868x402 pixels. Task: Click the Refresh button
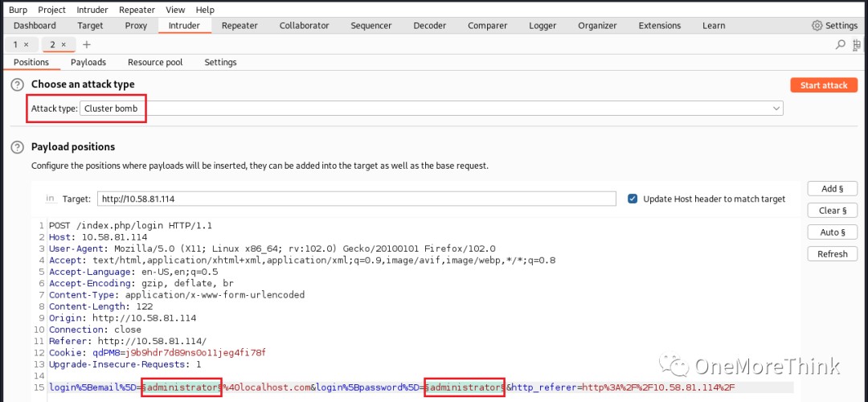[833, 254]
